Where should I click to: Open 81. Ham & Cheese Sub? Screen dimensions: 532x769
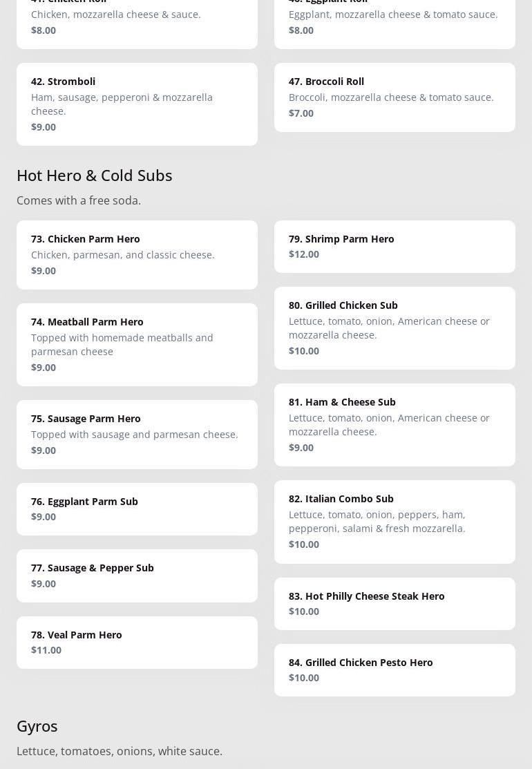point(395,424)
